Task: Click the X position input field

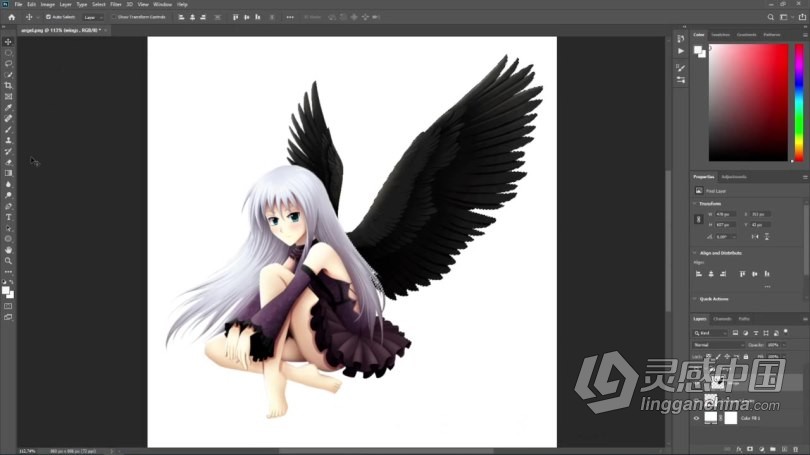Action: point(760,214)
